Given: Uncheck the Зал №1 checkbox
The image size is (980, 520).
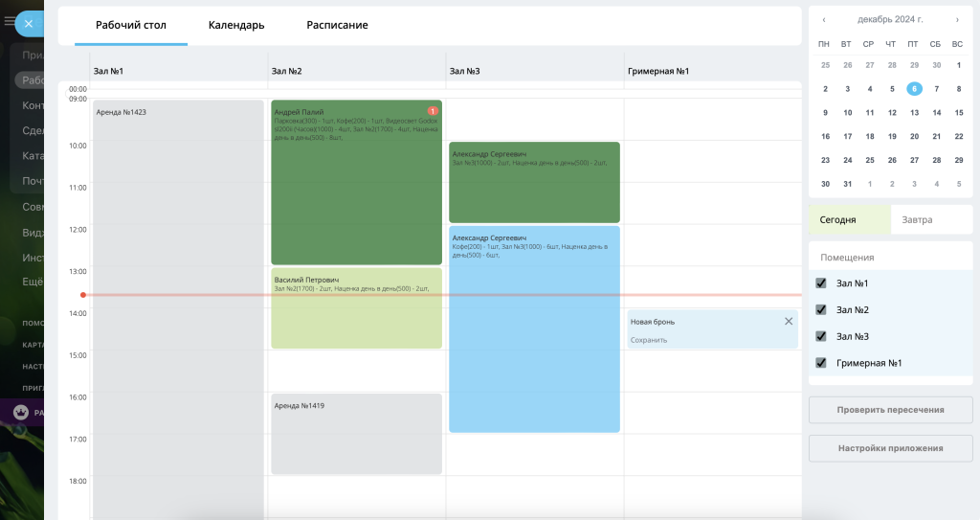Looking at the screenshot, I should click(x=820, y=283).
